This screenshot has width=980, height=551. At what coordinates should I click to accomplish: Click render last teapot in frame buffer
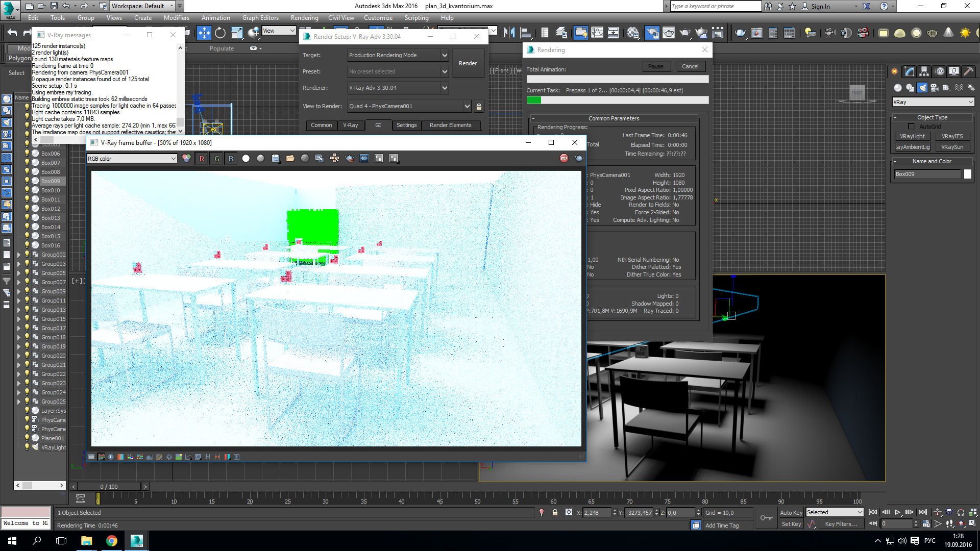pos(579,159)
